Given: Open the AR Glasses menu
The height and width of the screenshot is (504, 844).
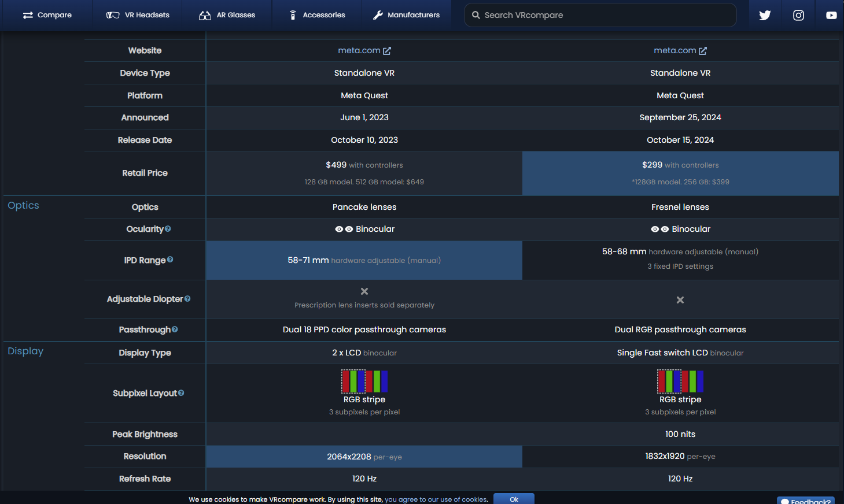Looking at the screenshot, I should pyautogui.click(x=227, y=15).
